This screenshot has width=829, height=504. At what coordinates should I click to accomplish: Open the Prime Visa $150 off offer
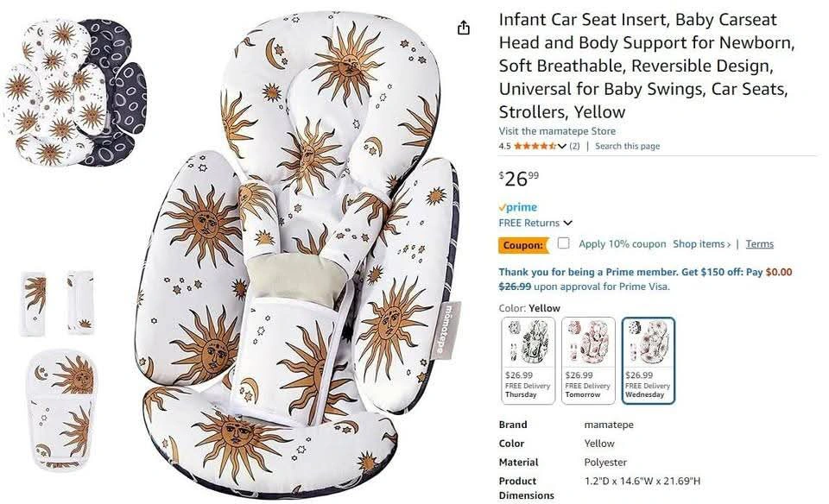[x=645, y=279]
